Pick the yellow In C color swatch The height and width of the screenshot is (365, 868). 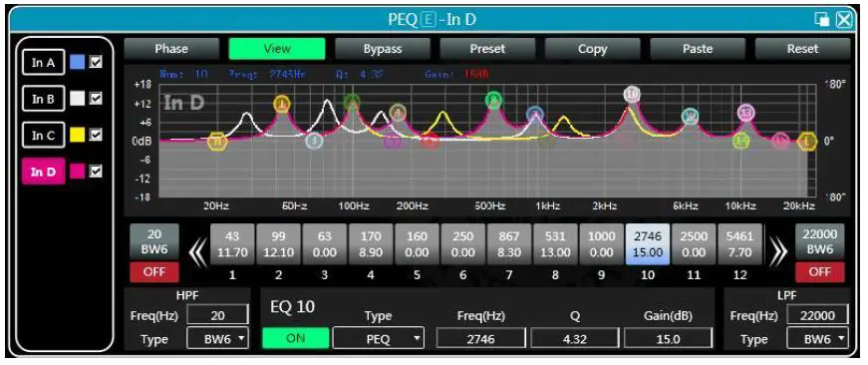coord(78,136)
